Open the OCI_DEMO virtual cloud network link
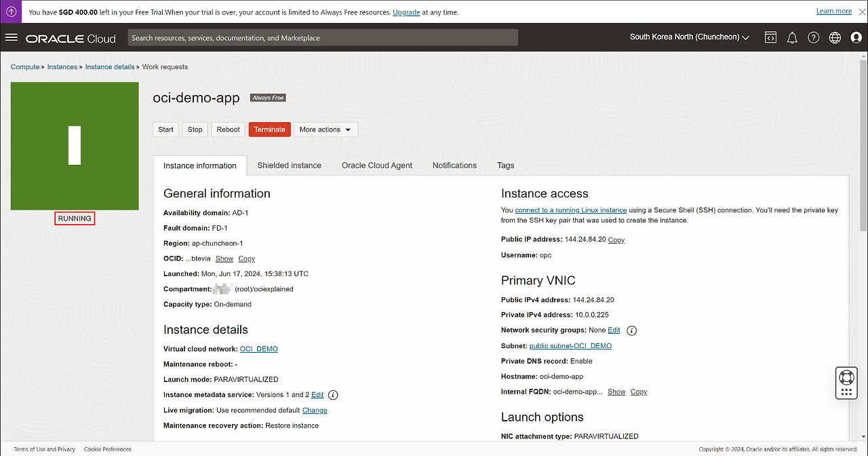The height and width of the screenshot is (456, 868). pyautogui.click(x=259, y=349)
